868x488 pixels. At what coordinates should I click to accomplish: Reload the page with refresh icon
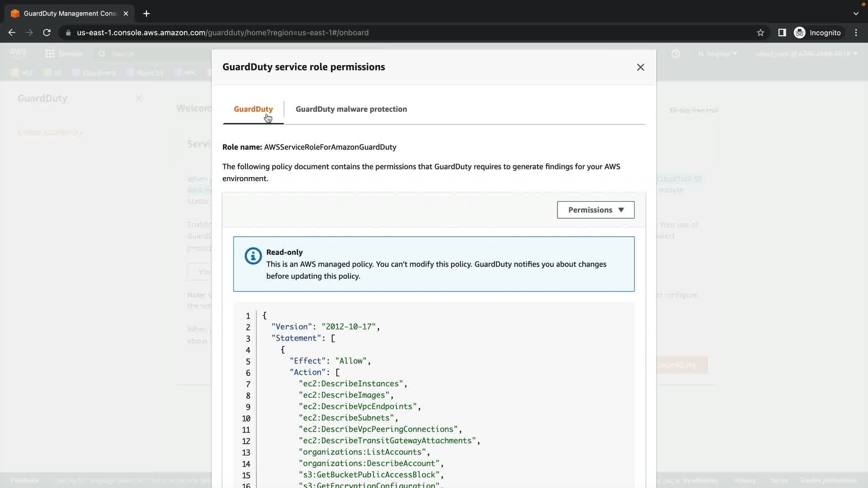coord(47,33)
